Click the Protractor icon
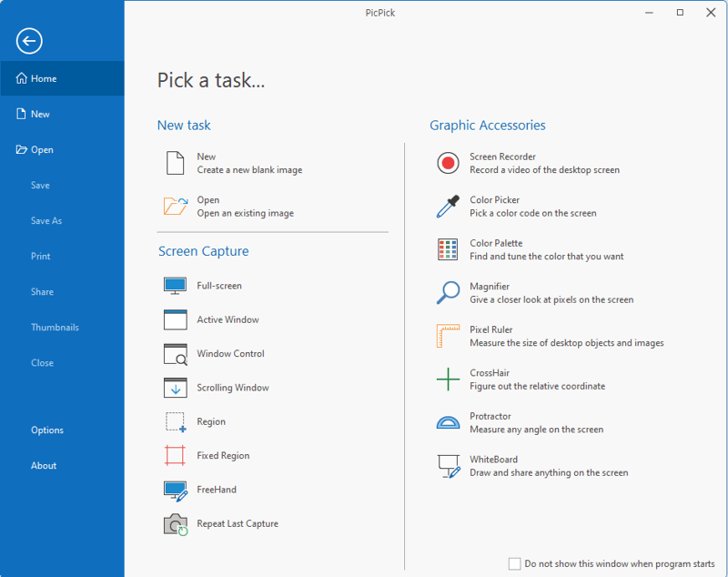 click(x=448, y=422)
